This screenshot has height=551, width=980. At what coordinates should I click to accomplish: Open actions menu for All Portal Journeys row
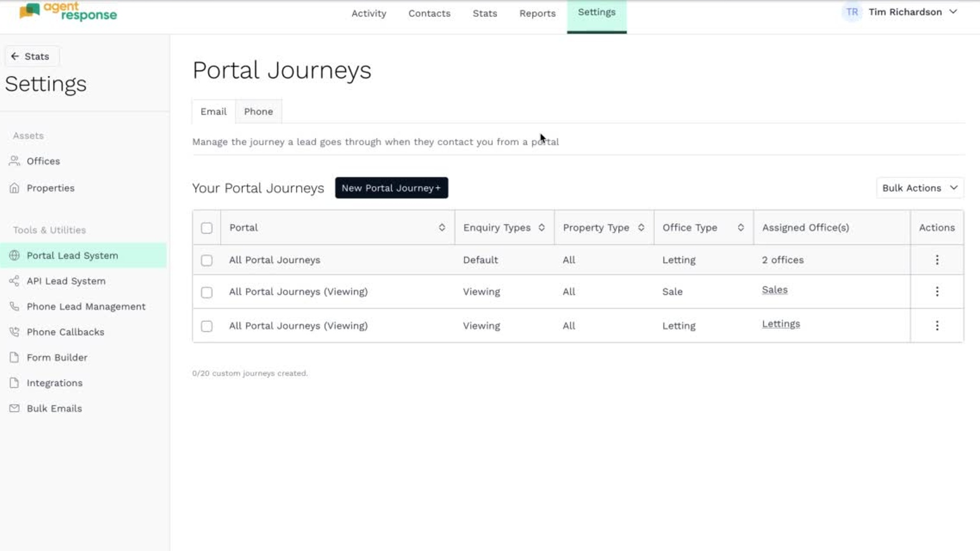click(x=937, y=260)
